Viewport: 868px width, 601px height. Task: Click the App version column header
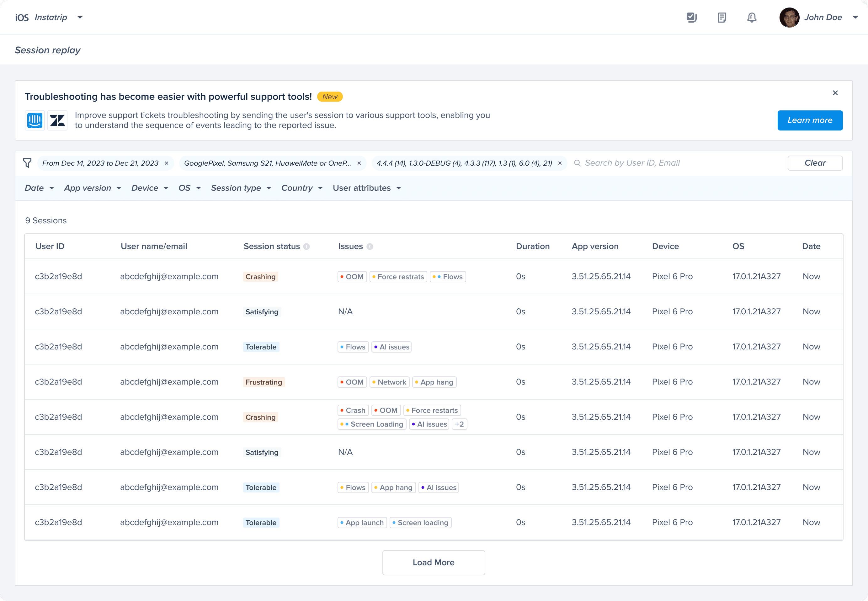(x=595, y=246)
